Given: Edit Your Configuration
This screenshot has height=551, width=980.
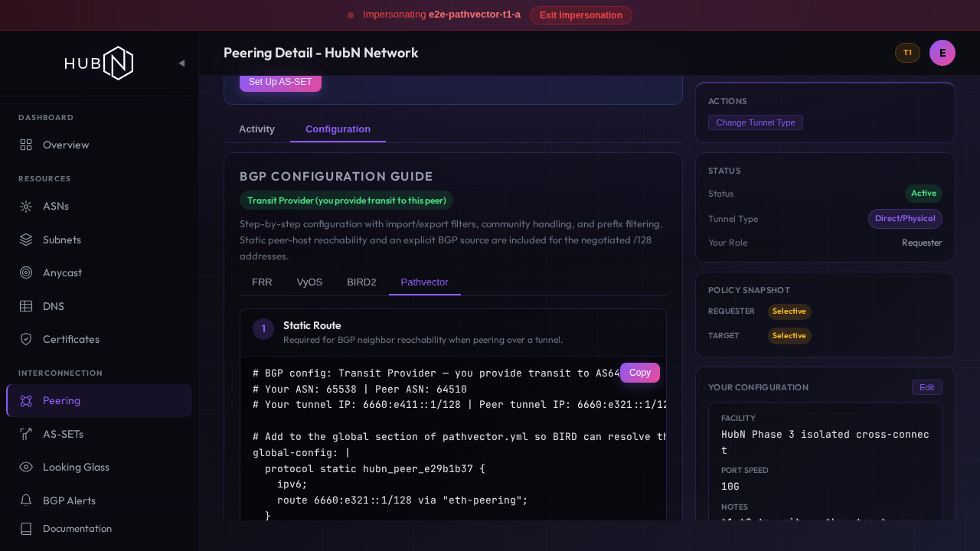Looking at the screenshot, I should point(927,387).
